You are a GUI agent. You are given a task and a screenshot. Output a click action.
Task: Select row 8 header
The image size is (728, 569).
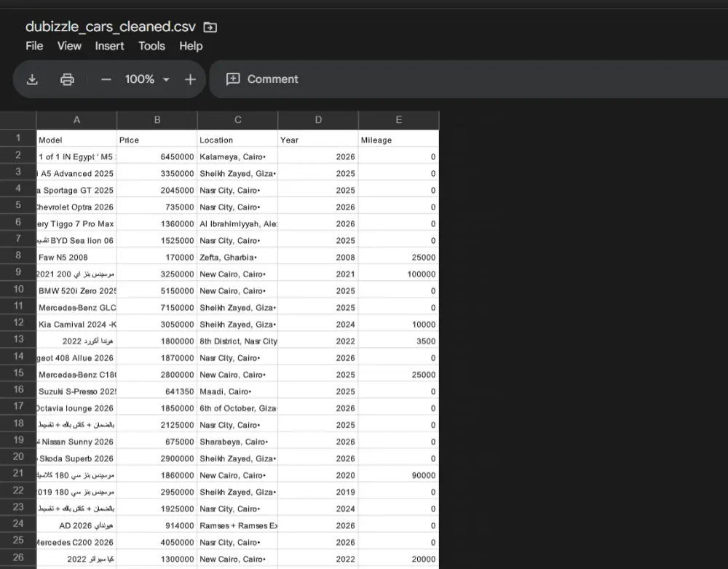[17, 255]
